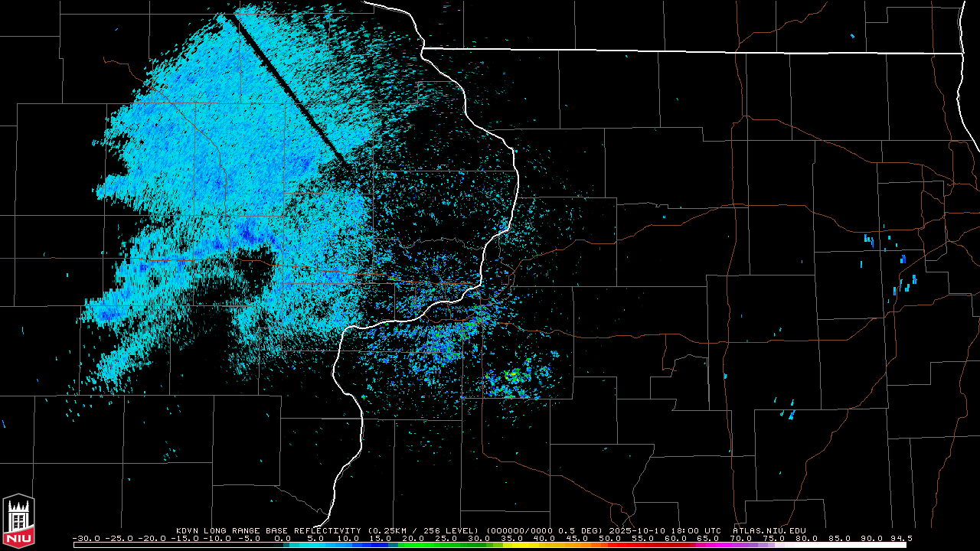Click the NIU castle logo
This screenshot has width=980, height=551.
click(x=18, y=522)
